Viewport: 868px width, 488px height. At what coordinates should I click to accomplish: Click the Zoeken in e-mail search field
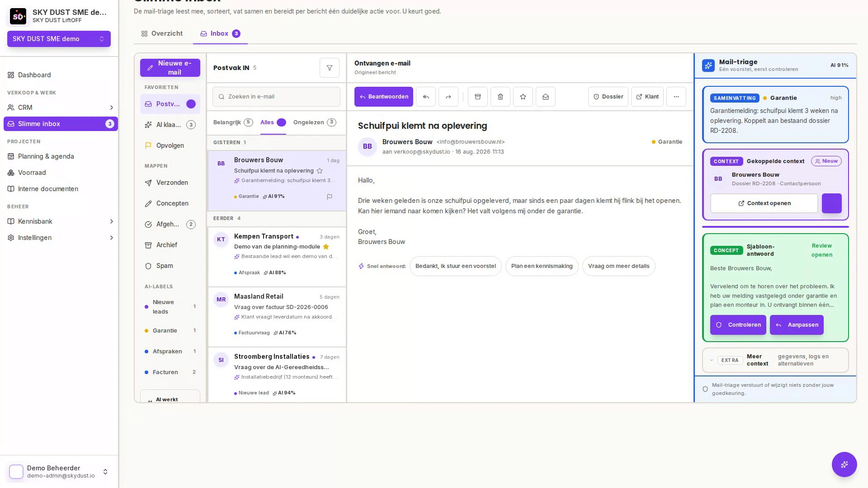[276, 97]
